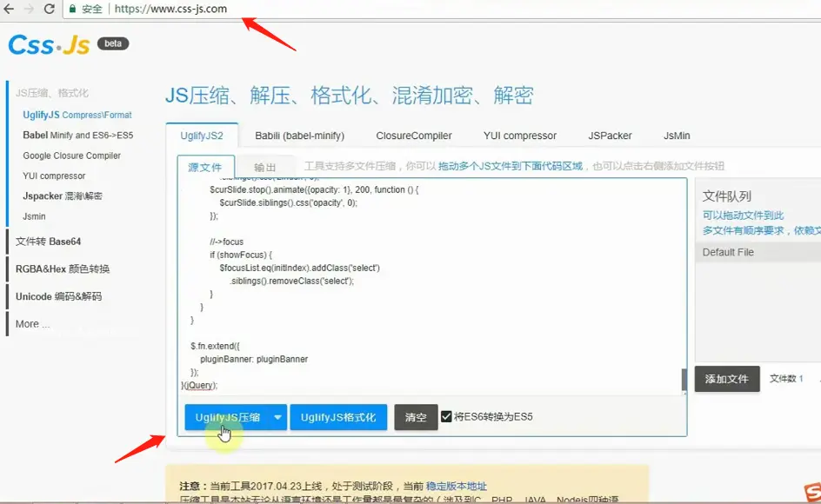Click the 拖动多个JS文件到下面代码区域 link
This screenshot has height=504, width=821.
(511, 166)
